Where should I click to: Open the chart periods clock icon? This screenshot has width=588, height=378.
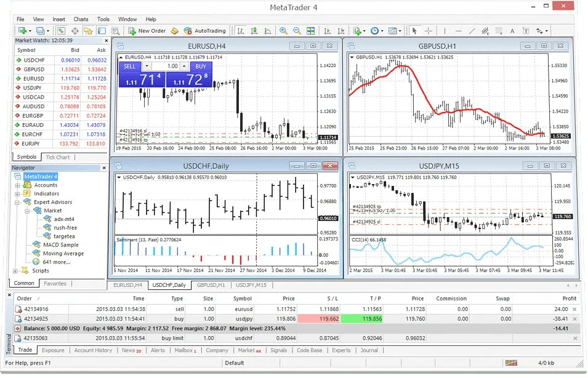coord(374,31)
